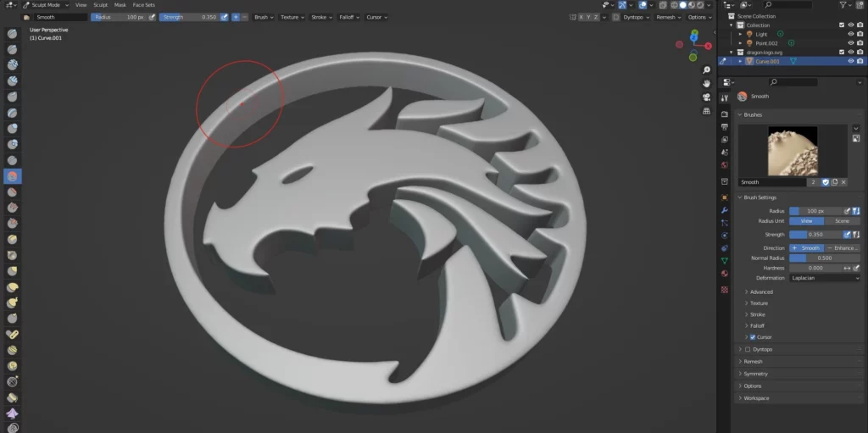Open the Options popover in header
Image resolution: width=868 pixels, height=433 pixels.
tap(699, 17)
